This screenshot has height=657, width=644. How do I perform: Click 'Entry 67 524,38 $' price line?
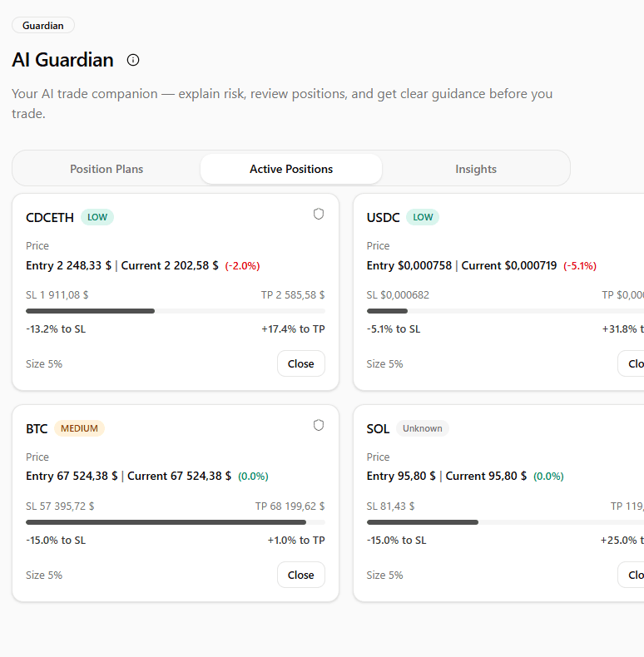click(x=72, y=476)
